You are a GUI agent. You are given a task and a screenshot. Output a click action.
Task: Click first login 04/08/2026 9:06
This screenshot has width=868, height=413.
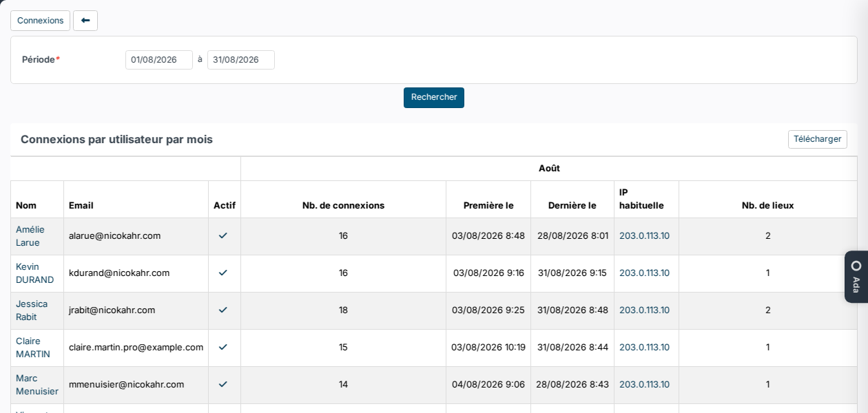click(x=488, y=384)
